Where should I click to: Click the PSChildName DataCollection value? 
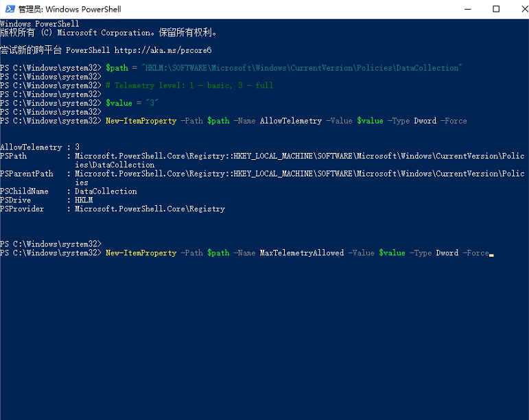point(106,191)
